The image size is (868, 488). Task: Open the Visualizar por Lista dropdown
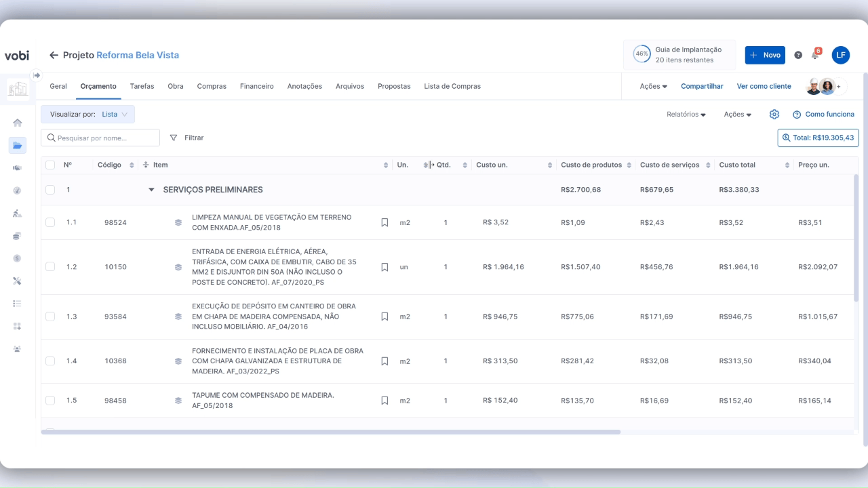(x=87, y=115)
